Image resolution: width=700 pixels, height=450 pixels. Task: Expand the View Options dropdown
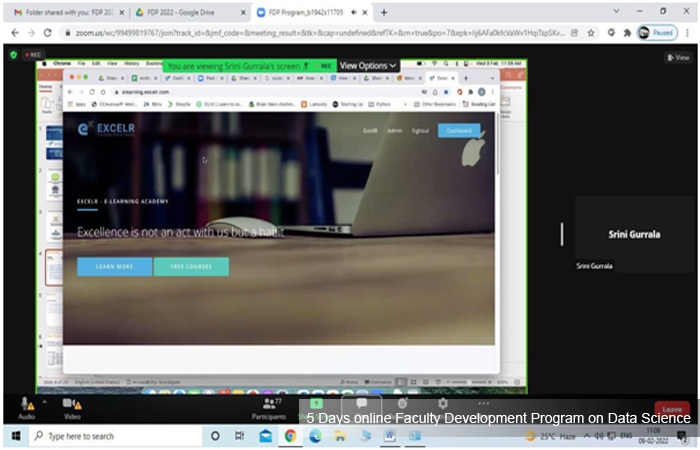pos(368,66)
